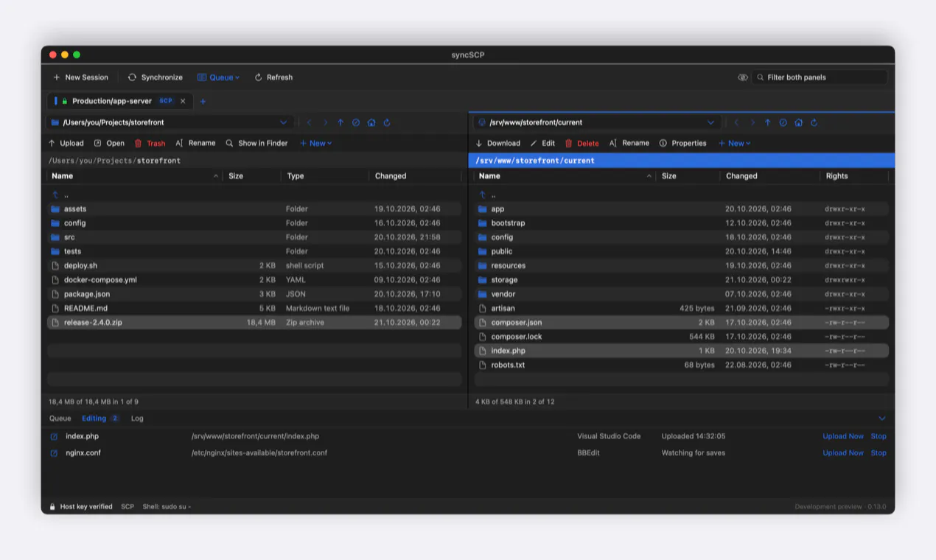Open the New menu in remote panel
The image size is (936, 560).
pos(734,143)
